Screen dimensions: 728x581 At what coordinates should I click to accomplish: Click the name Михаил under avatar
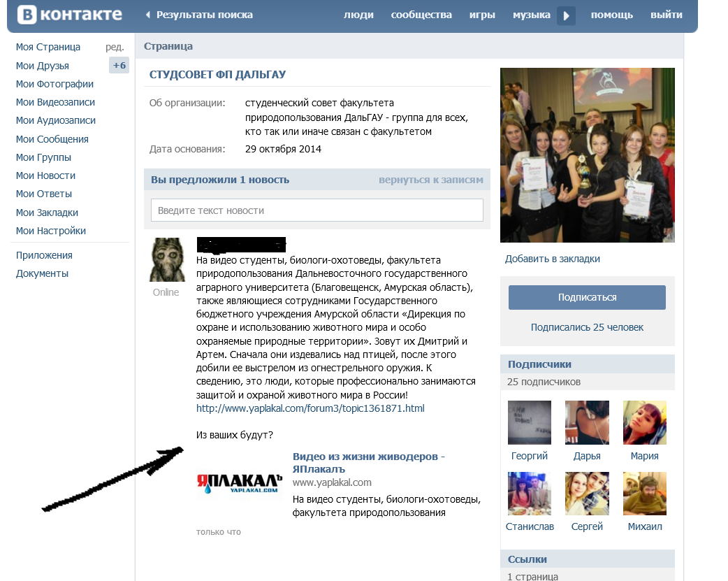(x=645, y=526)
